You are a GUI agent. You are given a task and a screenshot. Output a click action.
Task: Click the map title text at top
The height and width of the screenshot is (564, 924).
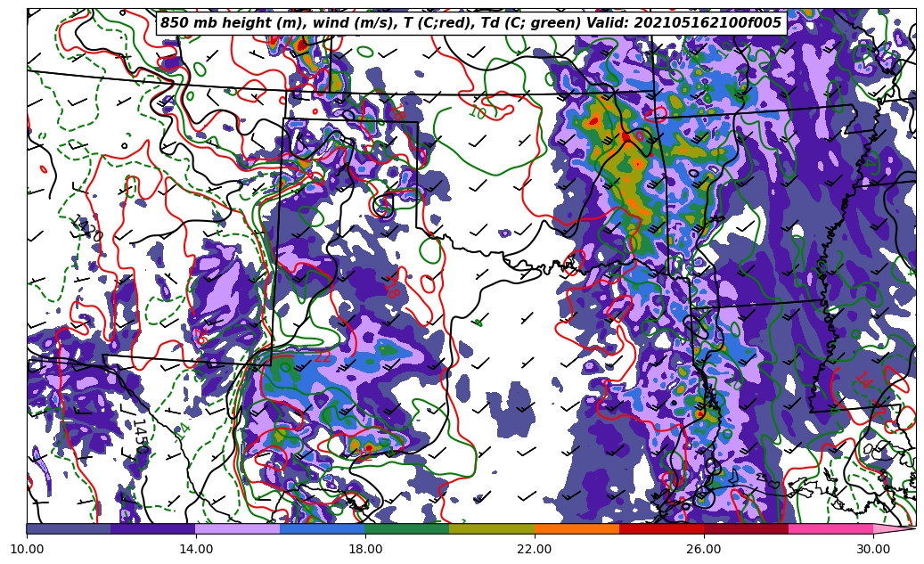470,23
